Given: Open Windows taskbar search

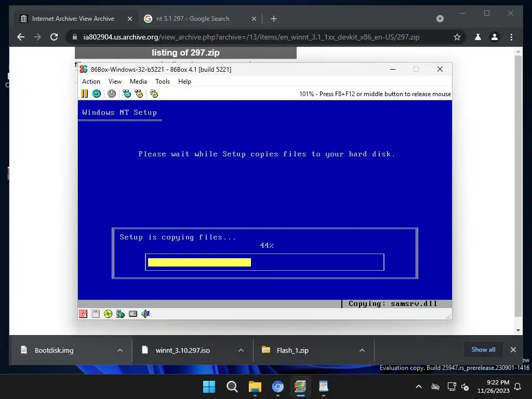Looking at the screenshot, I should [x=232, y=387].
